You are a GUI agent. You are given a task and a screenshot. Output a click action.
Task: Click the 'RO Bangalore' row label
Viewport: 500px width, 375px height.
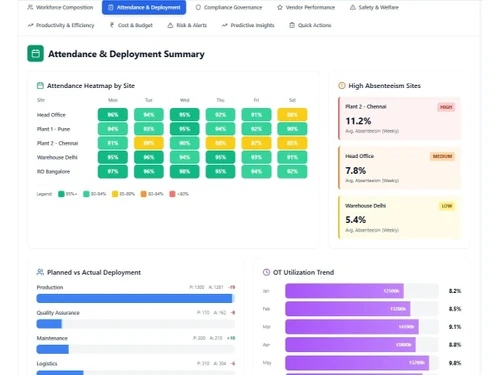click(53, 172)
